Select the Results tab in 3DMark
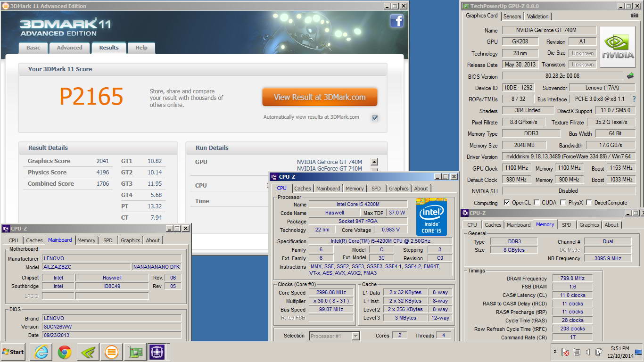 (109, 48)
